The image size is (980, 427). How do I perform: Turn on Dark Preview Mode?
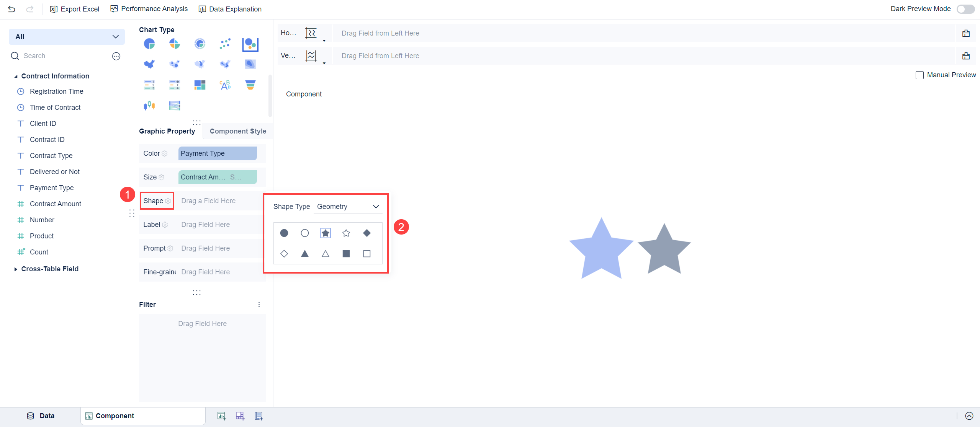[x=965, y=9]
